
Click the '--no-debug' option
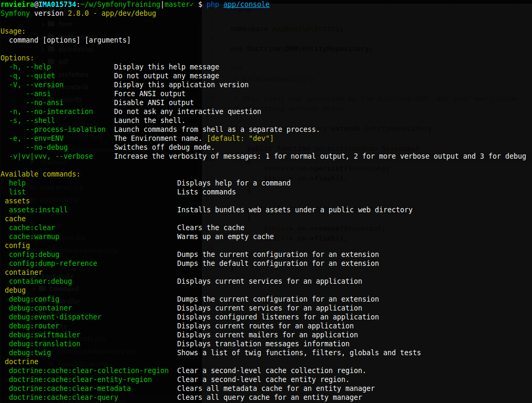pos(47,147)
